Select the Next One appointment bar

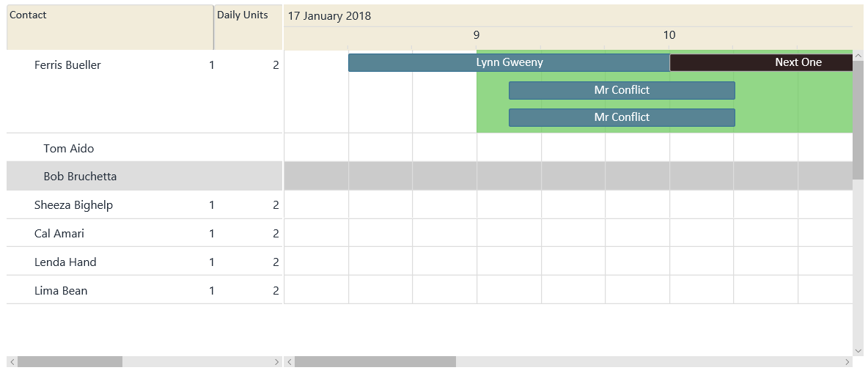coord(761,62)
